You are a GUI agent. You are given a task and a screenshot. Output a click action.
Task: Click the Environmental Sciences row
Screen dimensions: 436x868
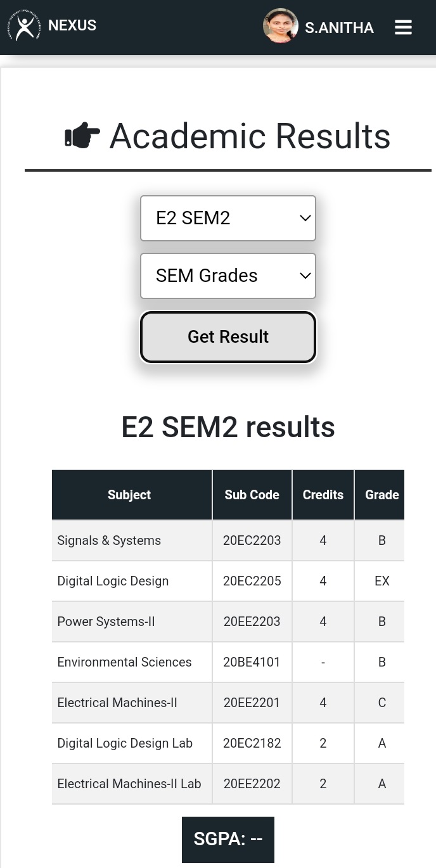[x=228, y=662]
